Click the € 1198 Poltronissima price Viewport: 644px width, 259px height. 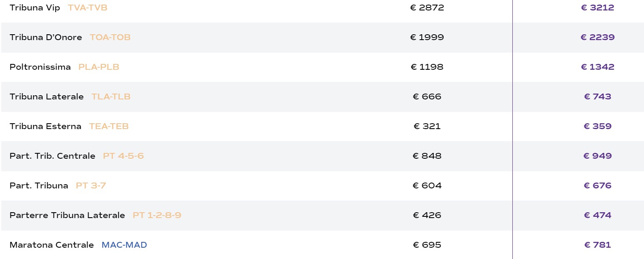coord(427,67)
